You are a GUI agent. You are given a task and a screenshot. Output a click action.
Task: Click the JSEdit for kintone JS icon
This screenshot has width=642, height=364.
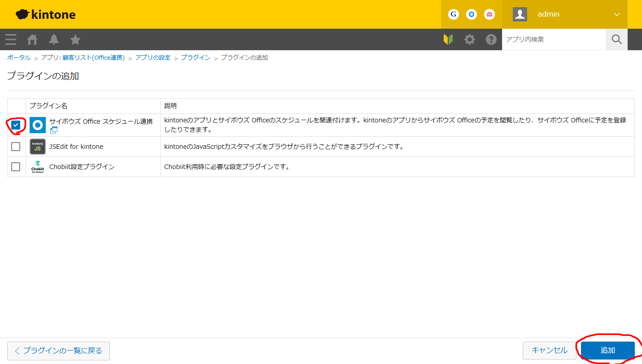[37, 147]
